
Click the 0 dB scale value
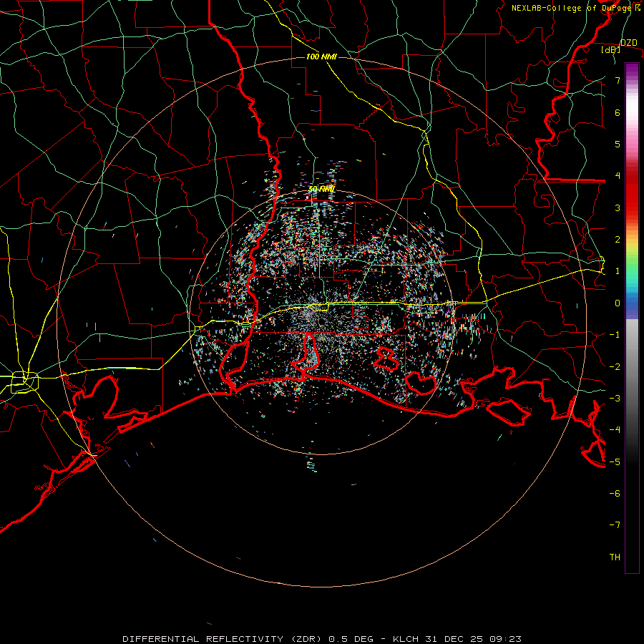pyautogui.click(x=618, y=303)
